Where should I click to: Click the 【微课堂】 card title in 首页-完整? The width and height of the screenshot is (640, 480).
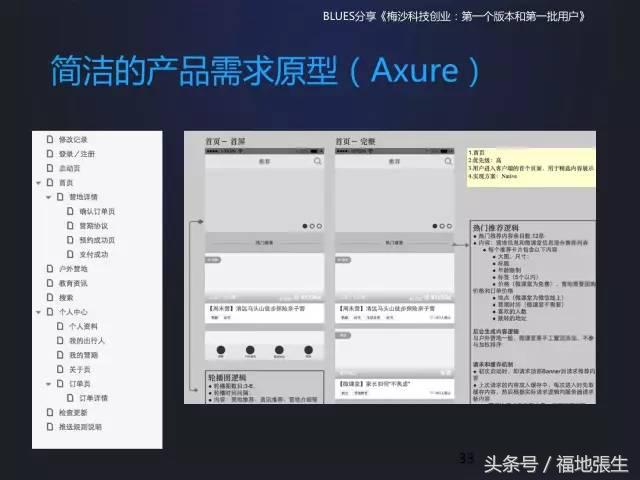click(x=375, y=384)
